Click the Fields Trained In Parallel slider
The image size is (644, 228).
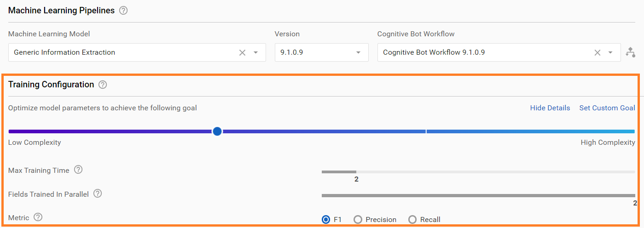point(478,195)
